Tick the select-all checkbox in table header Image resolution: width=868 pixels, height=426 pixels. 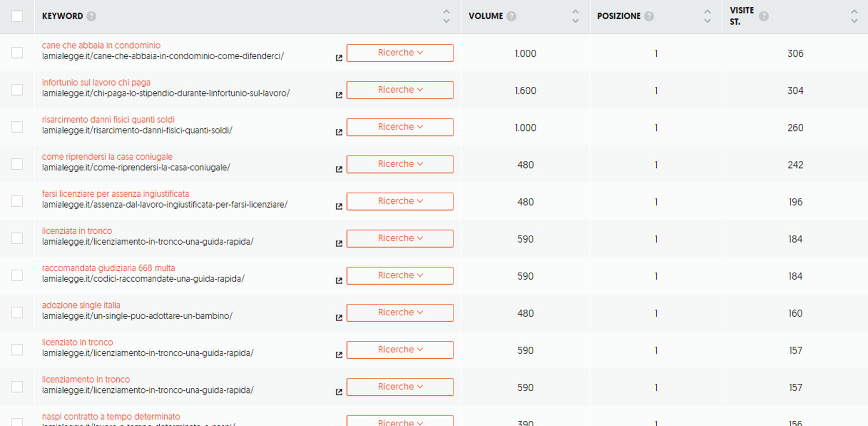(x=17, y=16)
